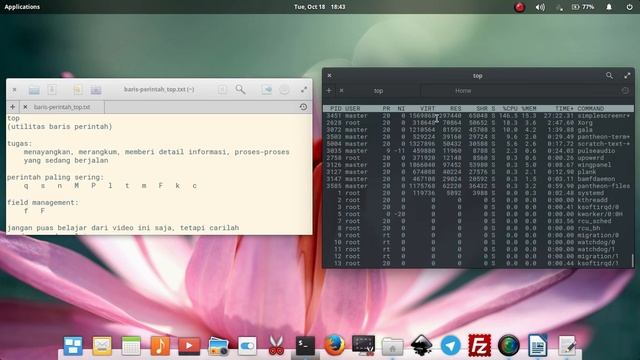Add a new tab in Scratch editor
This screenshot has width=640, height=360.
click(13, 107)
